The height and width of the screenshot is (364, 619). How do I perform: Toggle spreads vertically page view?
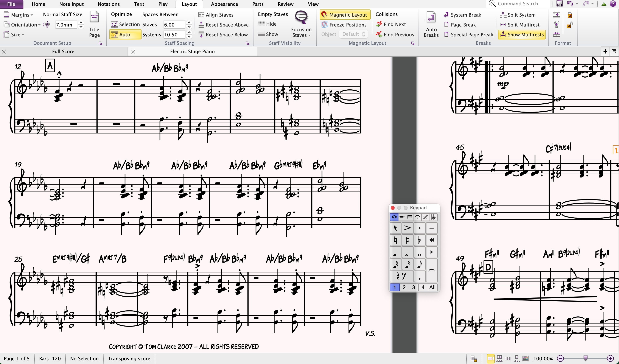499,359
